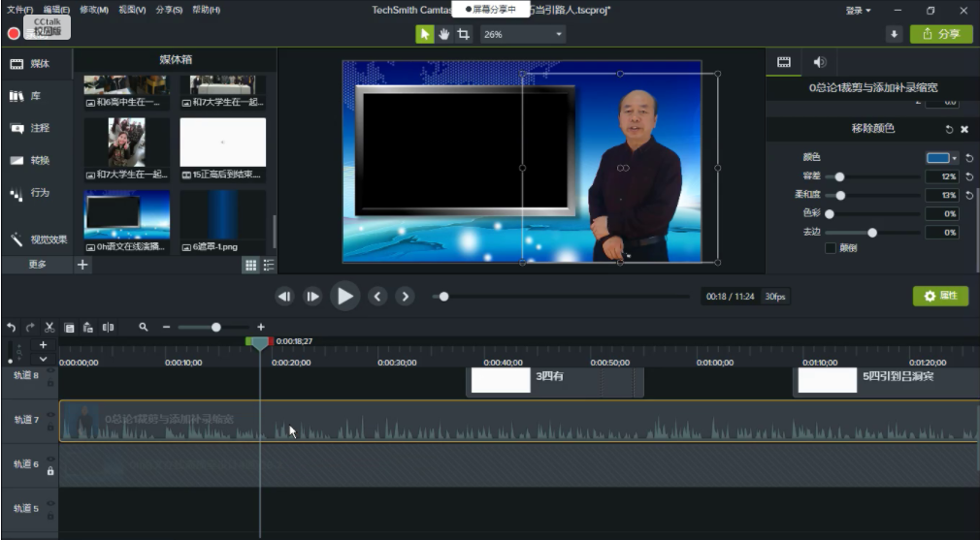The height and width of the screenshot is (540, 980).
Task: Jump to previous clip marker
Action: pos(376,297)
